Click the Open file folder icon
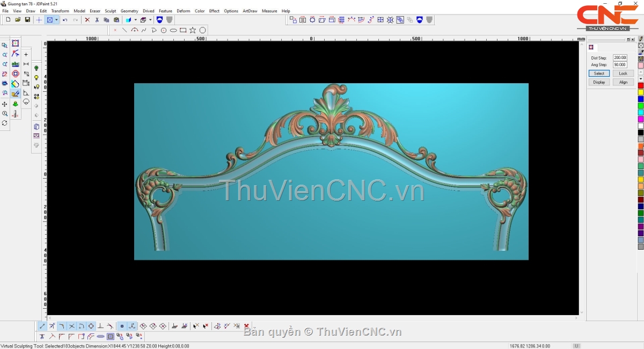 point(18,20)
